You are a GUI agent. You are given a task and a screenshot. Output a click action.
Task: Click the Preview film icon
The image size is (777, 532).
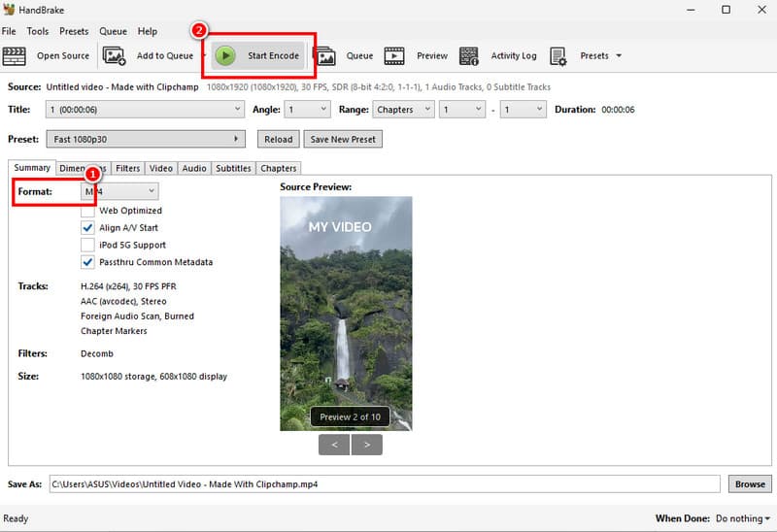point(394,56)
